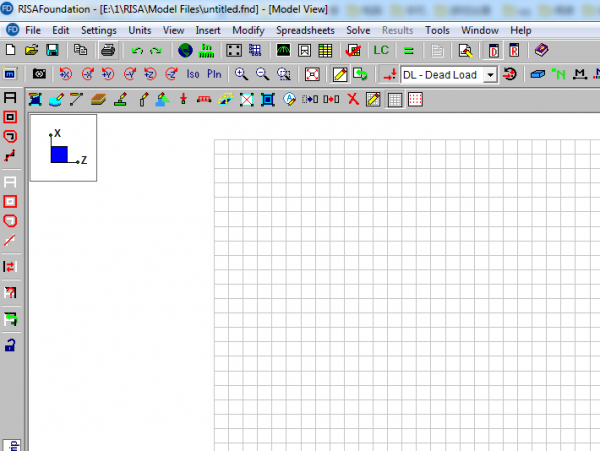Viewport: 600px width, 451px height.
Task: Zoom out with the minus magnifier
Action: click(262, 74)
